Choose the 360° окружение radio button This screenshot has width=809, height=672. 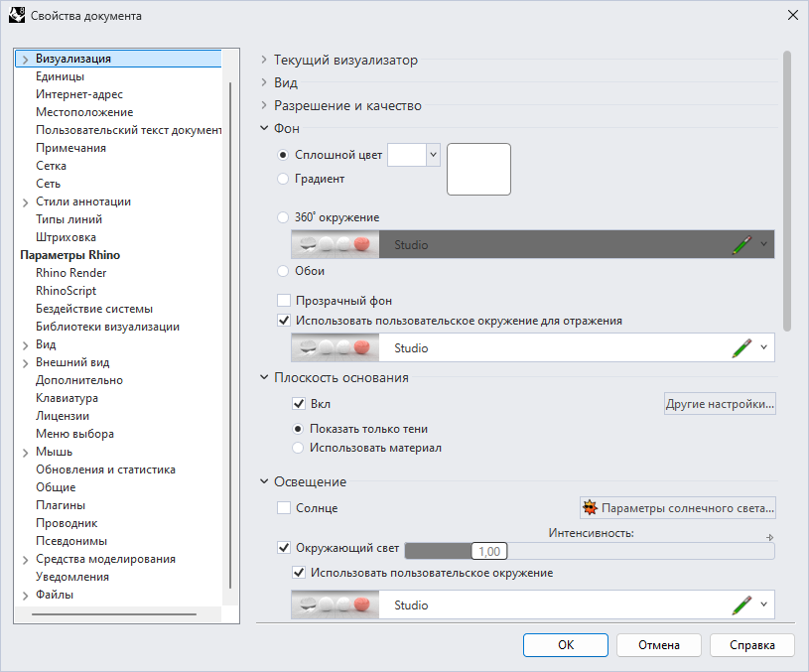[x=283, y=217]
